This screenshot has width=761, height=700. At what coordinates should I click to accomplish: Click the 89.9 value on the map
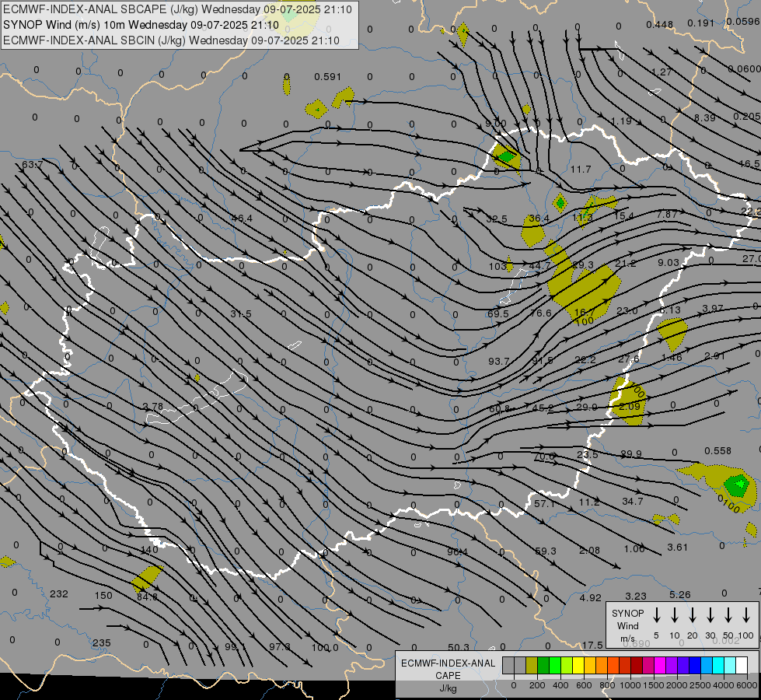[x=631, y=453]
